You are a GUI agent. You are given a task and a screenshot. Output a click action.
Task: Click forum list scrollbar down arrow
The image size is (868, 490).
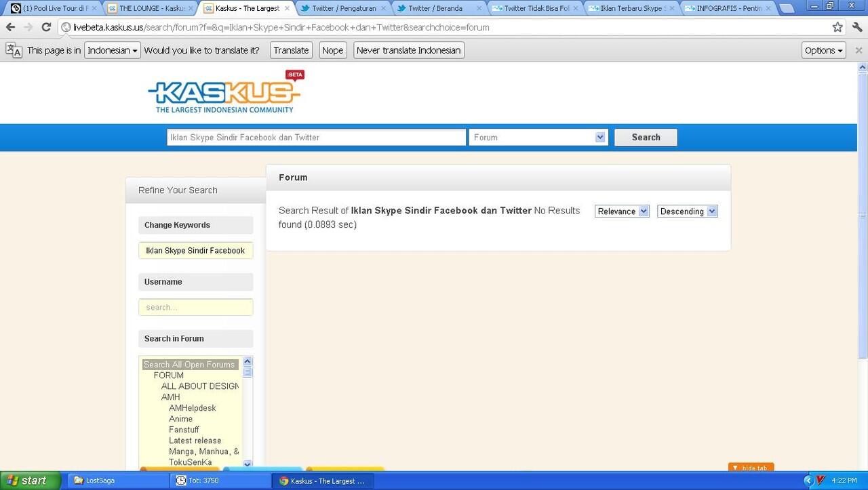tap(248, 464)
